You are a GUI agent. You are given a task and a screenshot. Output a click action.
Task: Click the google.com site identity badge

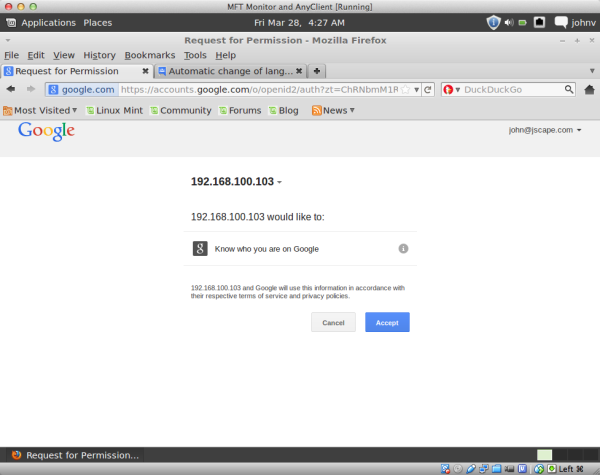[82, 90]
